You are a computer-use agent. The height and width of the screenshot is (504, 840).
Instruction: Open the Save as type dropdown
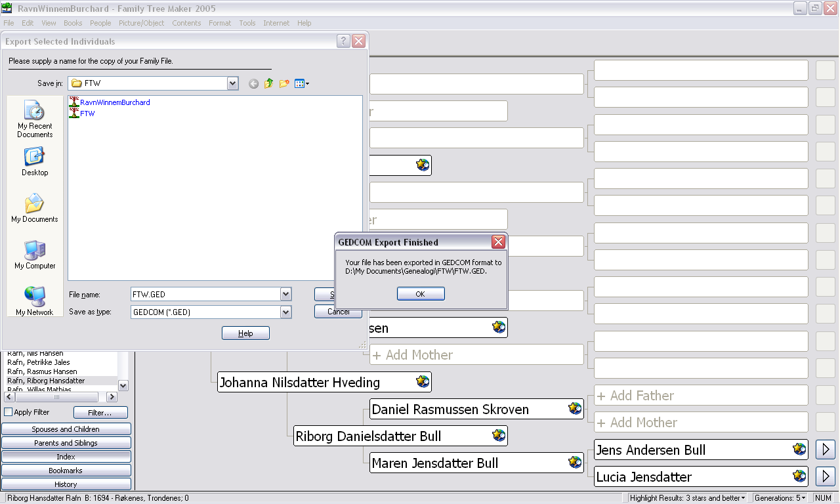pyautogui.click(x=285, y=312)
